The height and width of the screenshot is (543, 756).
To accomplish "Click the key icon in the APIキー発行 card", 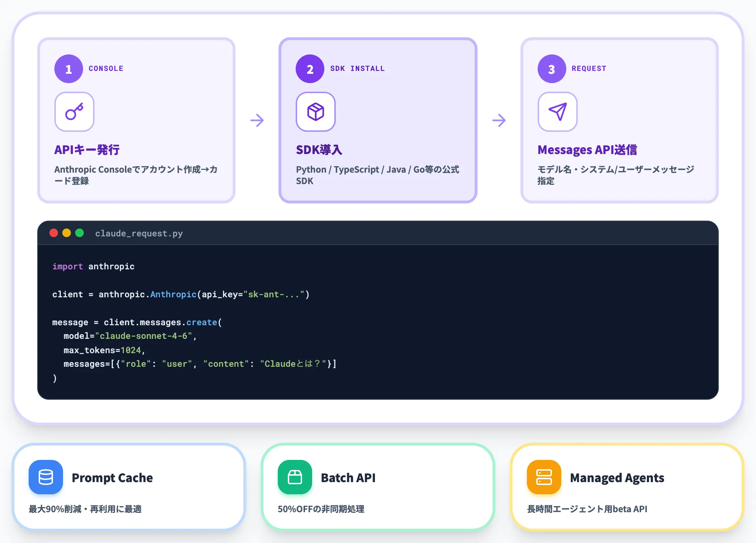I will [74, 112].
